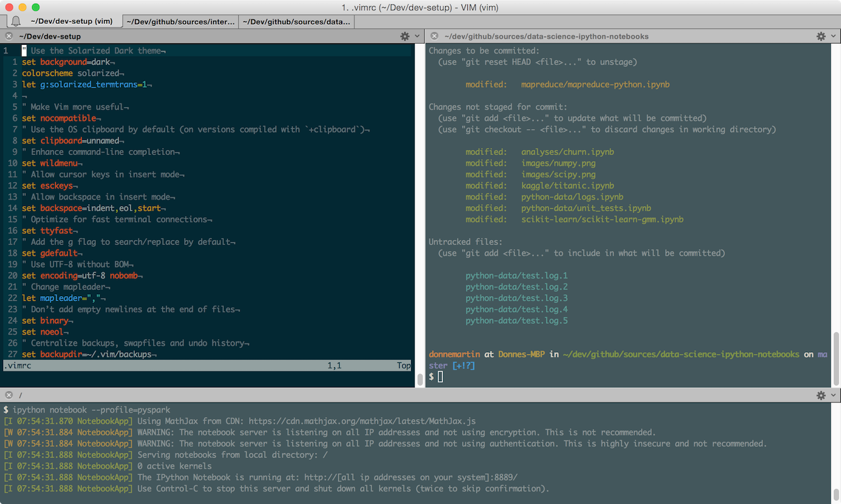Open the gear menu of the dev-setup pane

(x=404, y=36)
